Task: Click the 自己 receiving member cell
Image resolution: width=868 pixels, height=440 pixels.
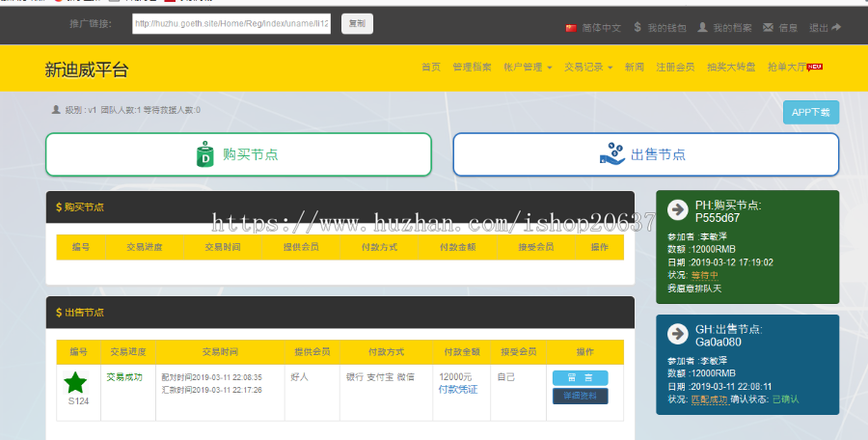Action: pyautogui.click(x=506, y=377)
